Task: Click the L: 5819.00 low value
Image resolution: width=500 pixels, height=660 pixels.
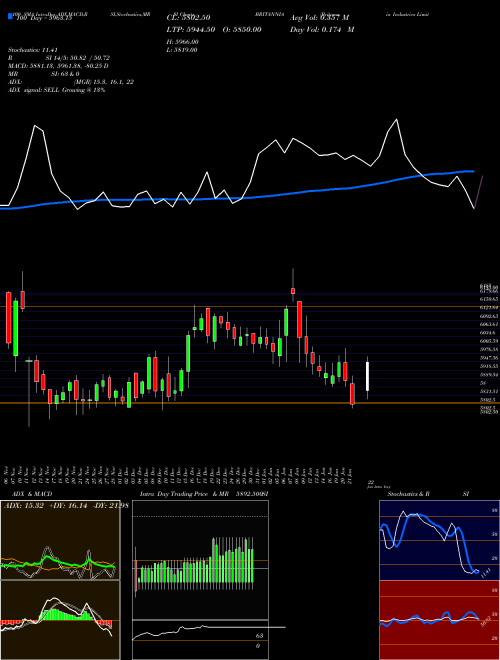Action: 182,50
